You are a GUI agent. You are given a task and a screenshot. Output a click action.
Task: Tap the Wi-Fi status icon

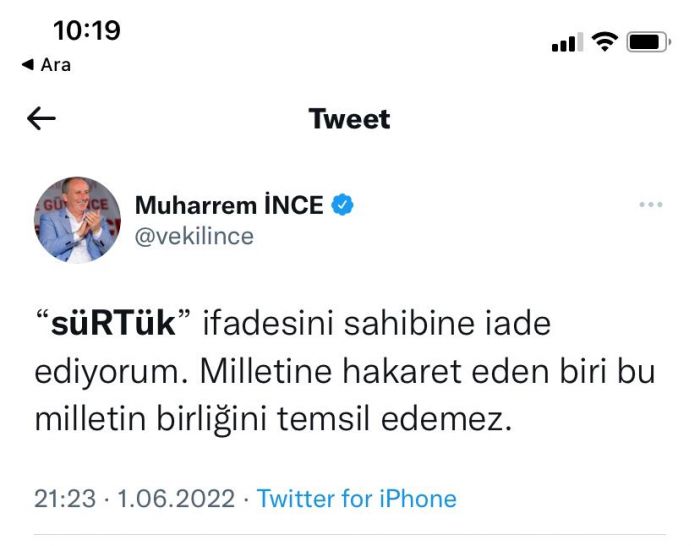604,43
